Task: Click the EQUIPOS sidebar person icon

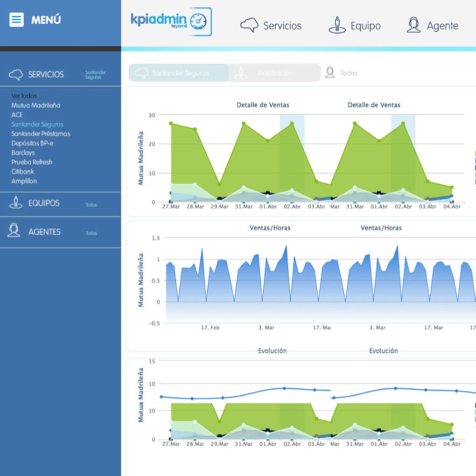Action: tap(16, 203)
